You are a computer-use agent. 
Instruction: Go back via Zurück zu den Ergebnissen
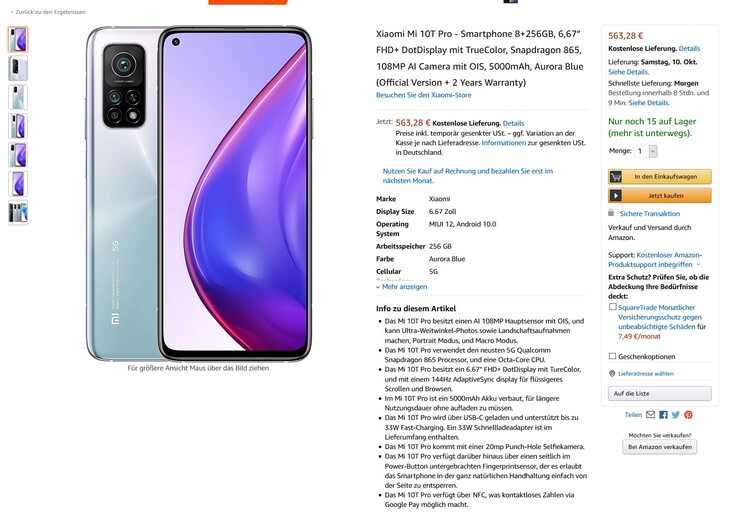coord(48,12)
